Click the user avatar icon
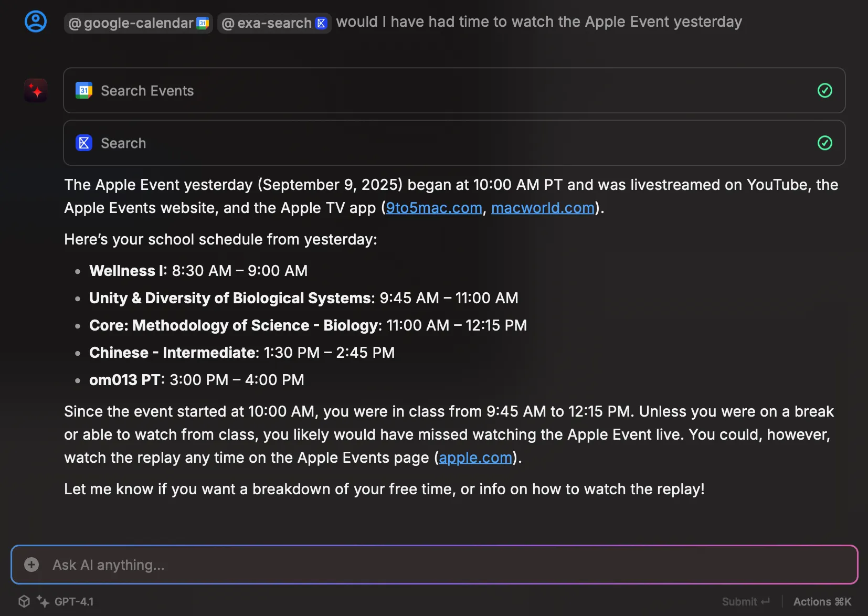This screenshot has width=868, height=616. (x=35, y=22)
